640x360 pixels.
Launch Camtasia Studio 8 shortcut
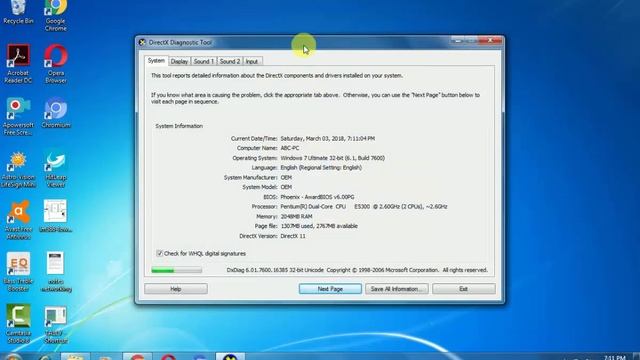pos(18,324)
